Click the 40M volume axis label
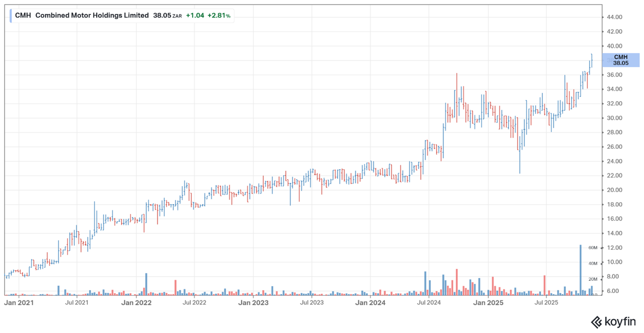 point(593,264)
